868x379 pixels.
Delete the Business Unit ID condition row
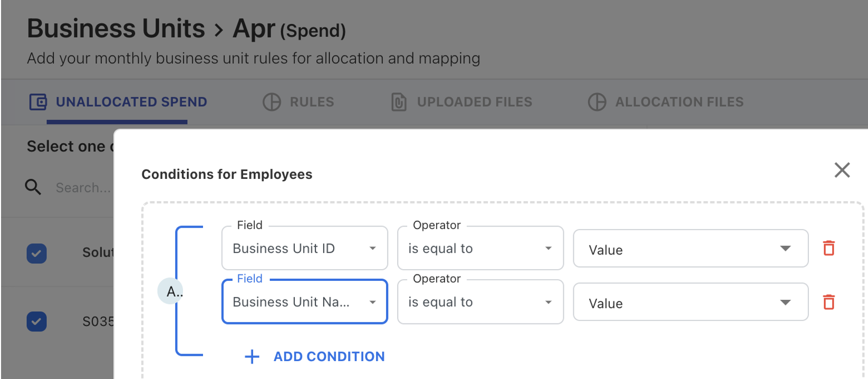tap(828, 248)
